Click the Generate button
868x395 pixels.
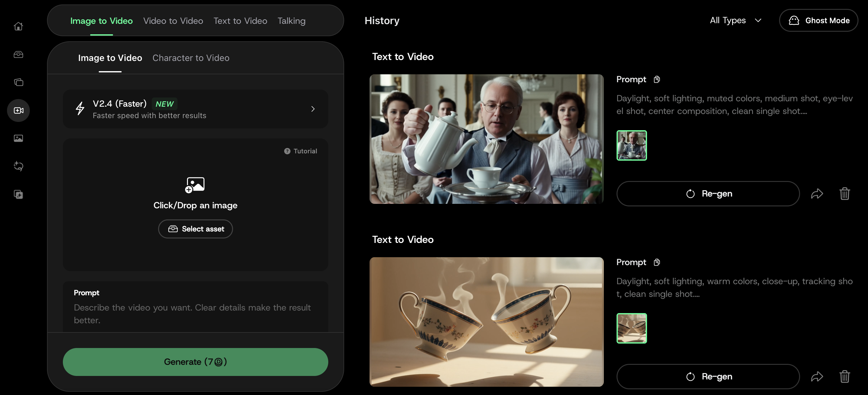195,362
